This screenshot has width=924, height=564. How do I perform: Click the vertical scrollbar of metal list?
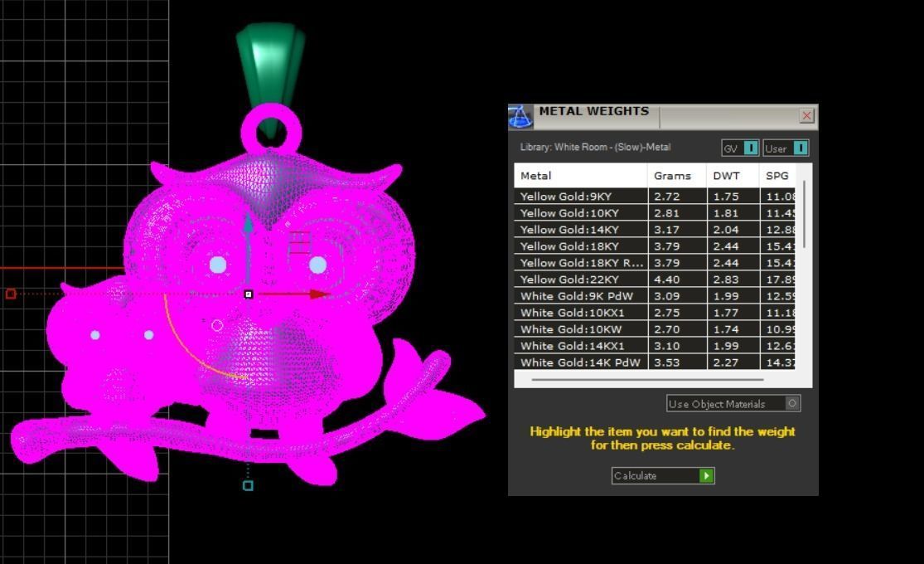tap(804, 215)
